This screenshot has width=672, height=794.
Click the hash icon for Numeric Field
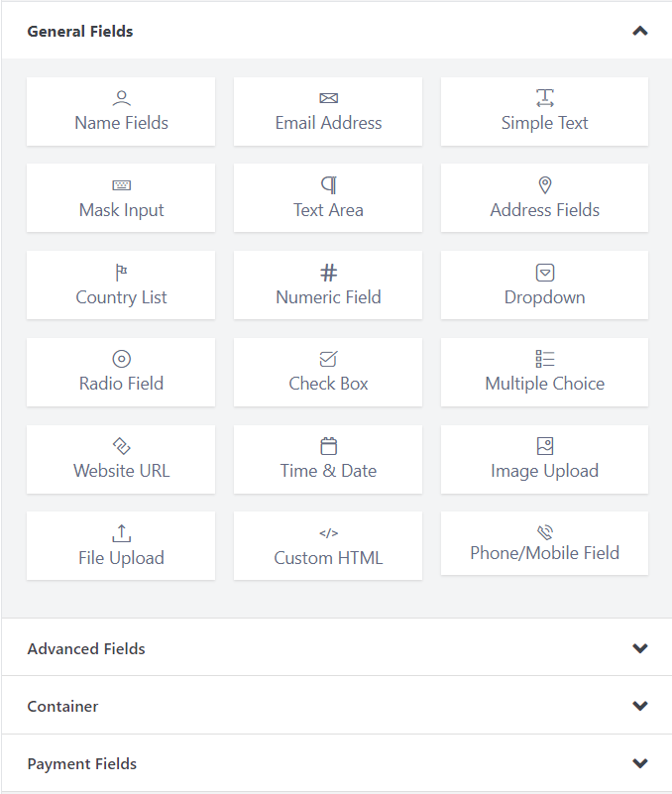[328, 273]
